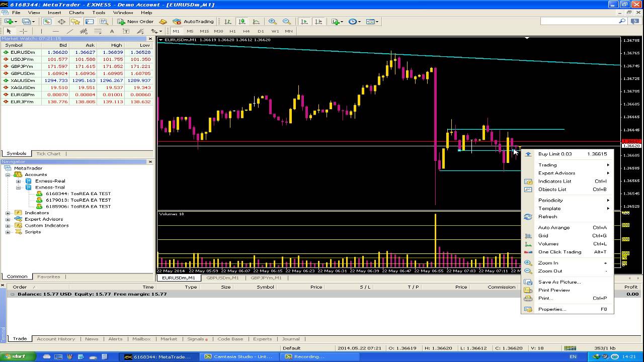Select the text label tool
The image size is (644, 362).
pos(126,31)
